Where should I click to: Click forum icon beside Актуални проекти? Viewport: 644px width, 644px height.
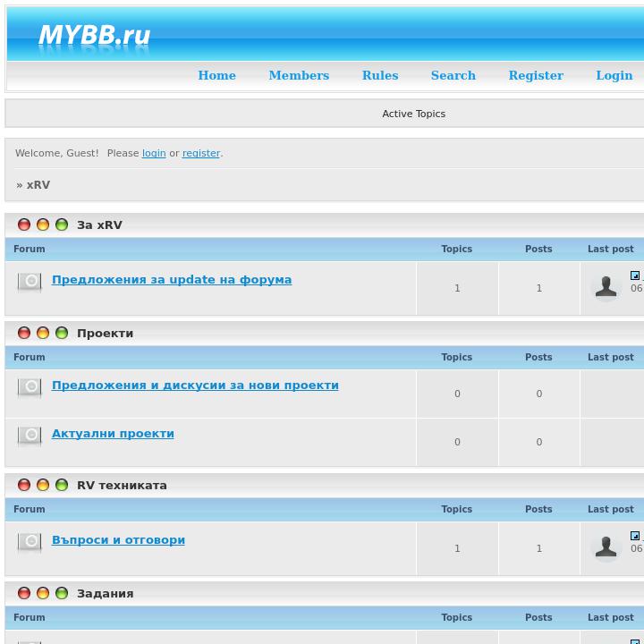30,436
